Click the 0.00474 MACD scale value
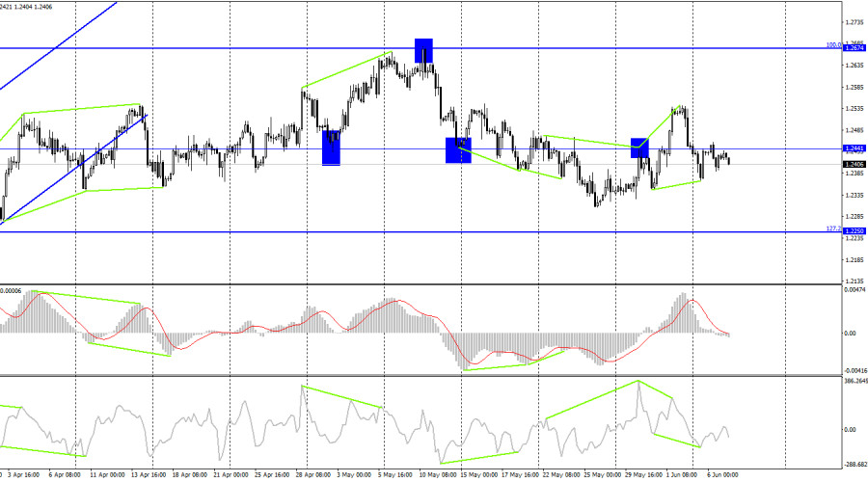Screen dimensions: 868x482 tap(854, 289)
